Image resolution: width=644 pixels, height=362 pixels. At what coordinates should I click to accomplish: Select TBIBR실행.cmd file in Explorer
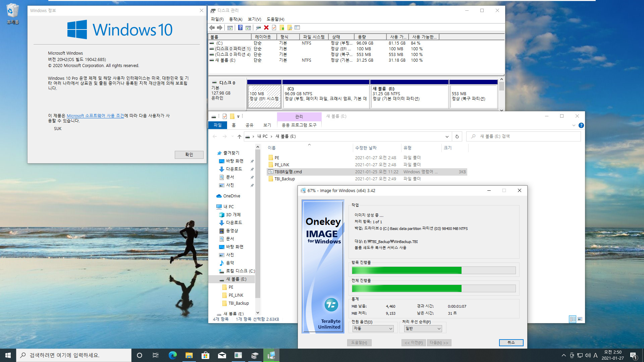(x=367, y=172)
